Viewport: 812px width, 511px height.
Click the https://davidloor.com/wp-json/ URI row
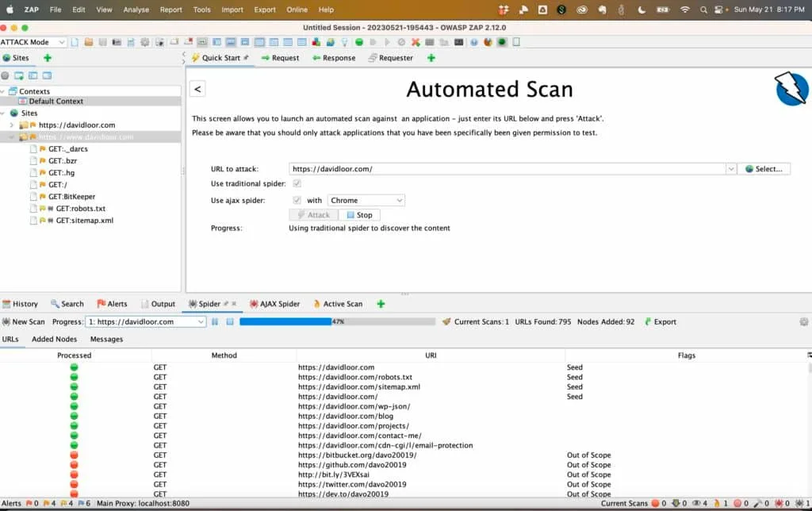coord(354,407)
